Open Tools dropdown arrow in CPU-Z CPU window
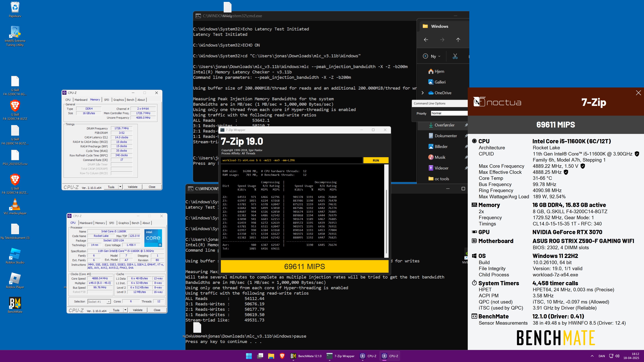Viewport: 644px width, 362px height. [125, 310]
